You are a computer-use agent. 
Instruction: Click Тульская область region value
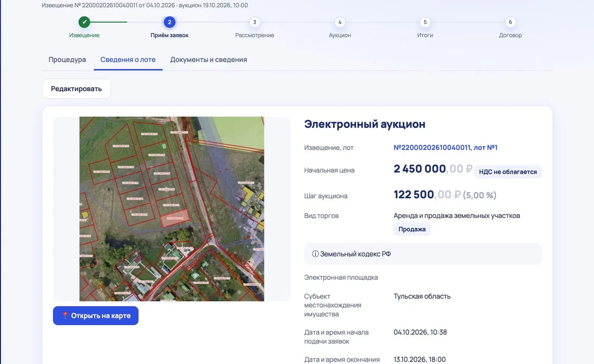pos(422,296)
